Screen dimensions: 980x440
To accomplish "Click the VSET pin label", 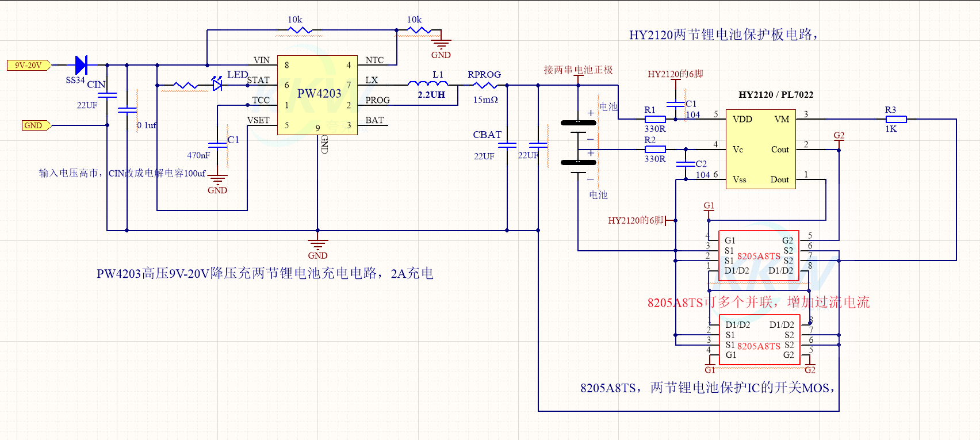I will pyautogui.click(x=259, y=120).
